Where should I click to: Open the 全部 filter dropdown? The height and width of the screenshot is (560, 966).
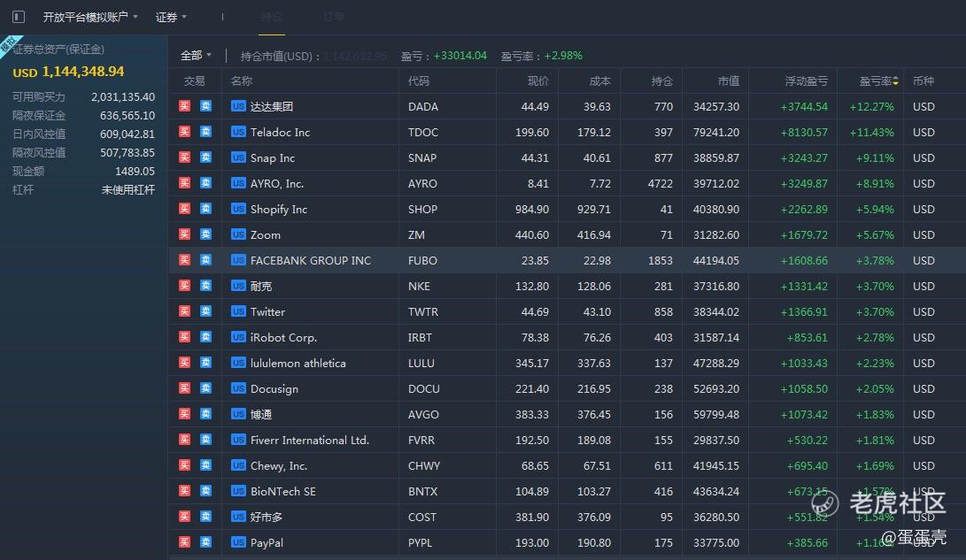point(196,56)
